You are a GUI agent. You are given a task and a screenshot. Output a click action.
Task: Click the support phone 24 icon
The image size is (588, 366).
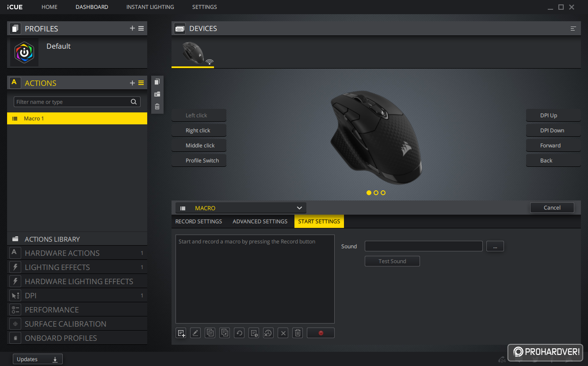click(502, 359)
